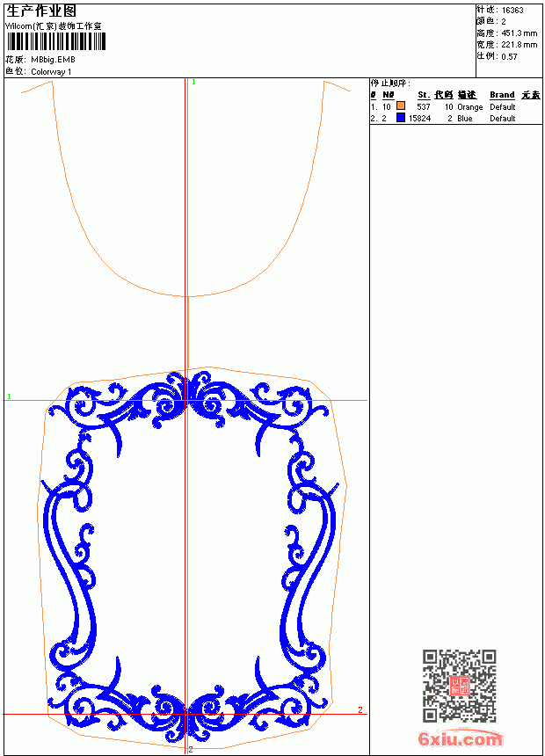Screen dimensions: 545x756
Task: Click the blue color swatch in stop sequence
Action: tap(401, 117)
